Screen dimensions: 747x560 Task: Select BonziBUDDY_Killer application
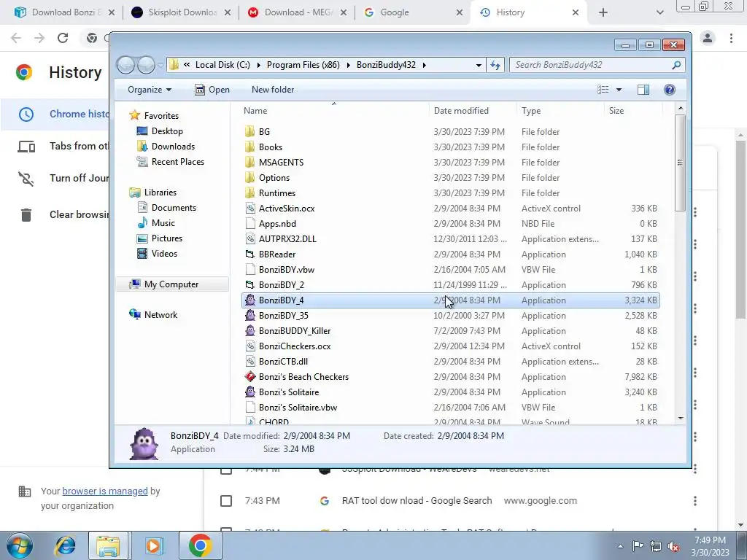tap(295, 331)
